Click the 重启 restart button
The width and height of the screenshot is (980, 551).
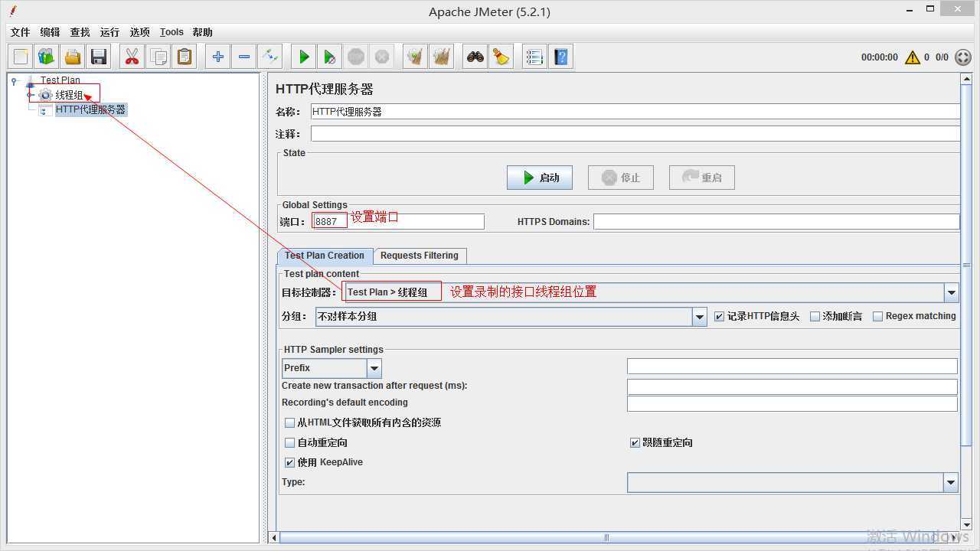coord(702,178)
